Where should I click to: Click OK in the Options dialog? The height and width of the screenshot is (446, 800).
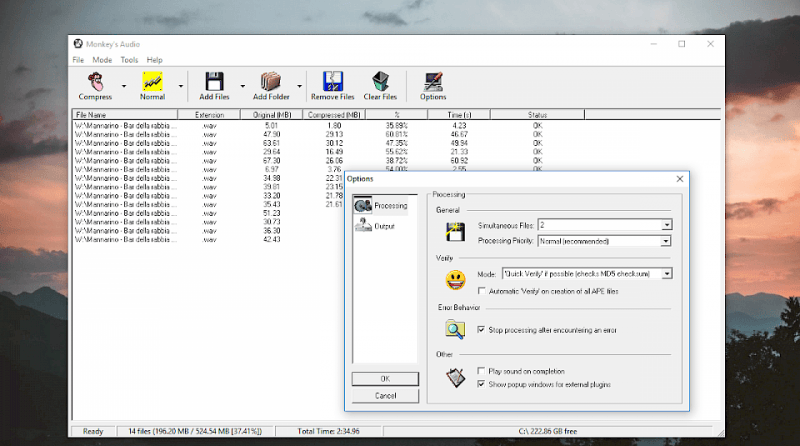click(385, 379)
